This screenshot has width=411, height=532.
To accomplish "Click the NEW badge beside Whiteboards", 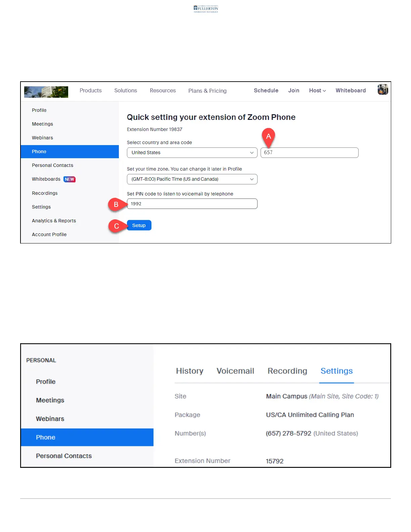I will pos(70,179).
